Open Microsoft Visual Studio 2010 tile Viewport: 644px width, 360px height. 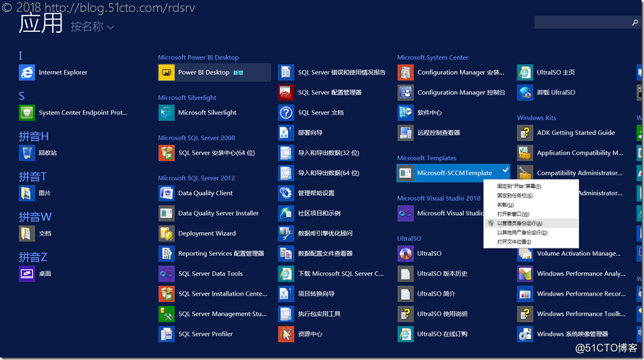pos(440,213)
